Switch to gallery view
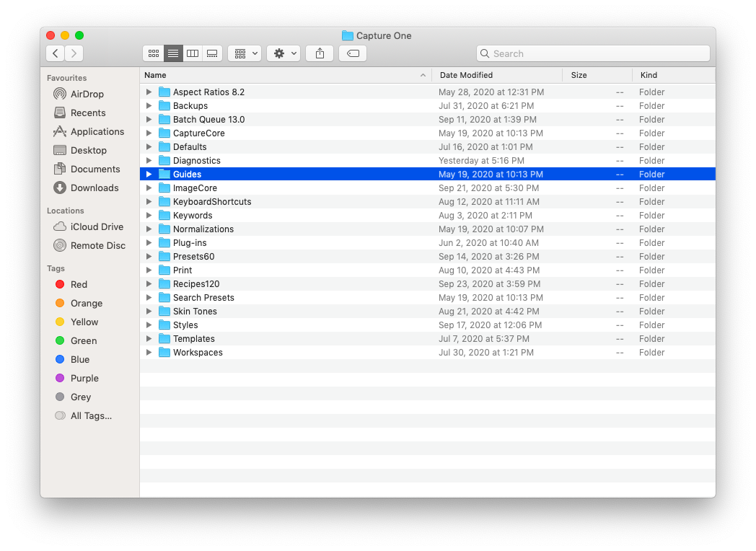756x551 pixels. pyautogui.click(x=212, y=53)
